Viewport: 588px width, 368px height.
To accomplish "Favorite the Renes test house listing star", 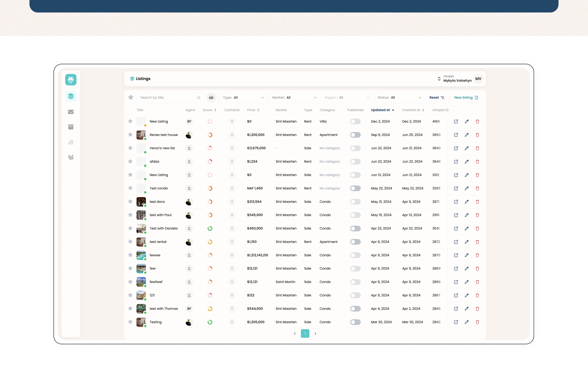I will pyautogui.click(x=130, y=135).
